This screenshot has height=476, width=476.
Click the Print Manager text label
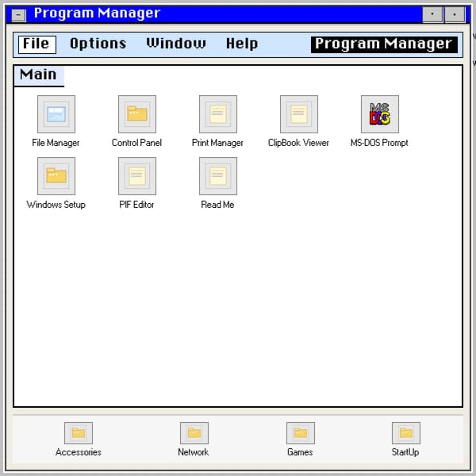pos(217,143)
